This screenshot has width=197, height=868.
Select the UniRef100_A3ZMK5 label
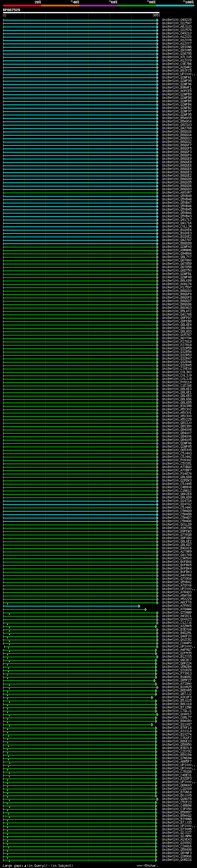[x=177, y=626]
